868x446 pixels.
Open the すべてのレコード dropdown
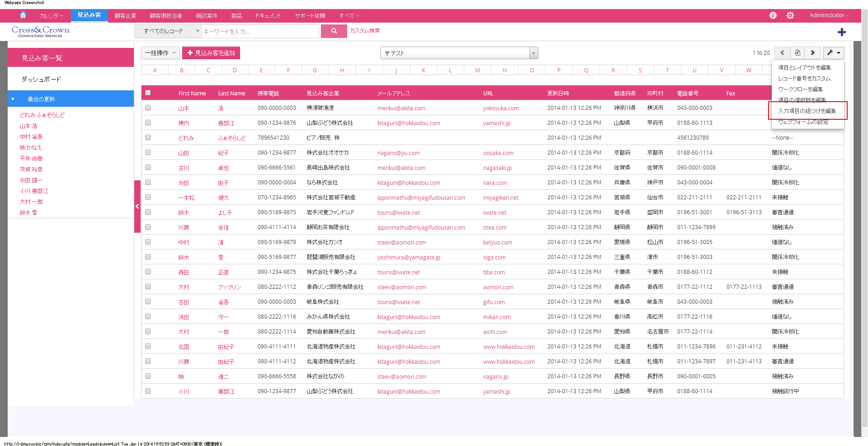(168, 31)
